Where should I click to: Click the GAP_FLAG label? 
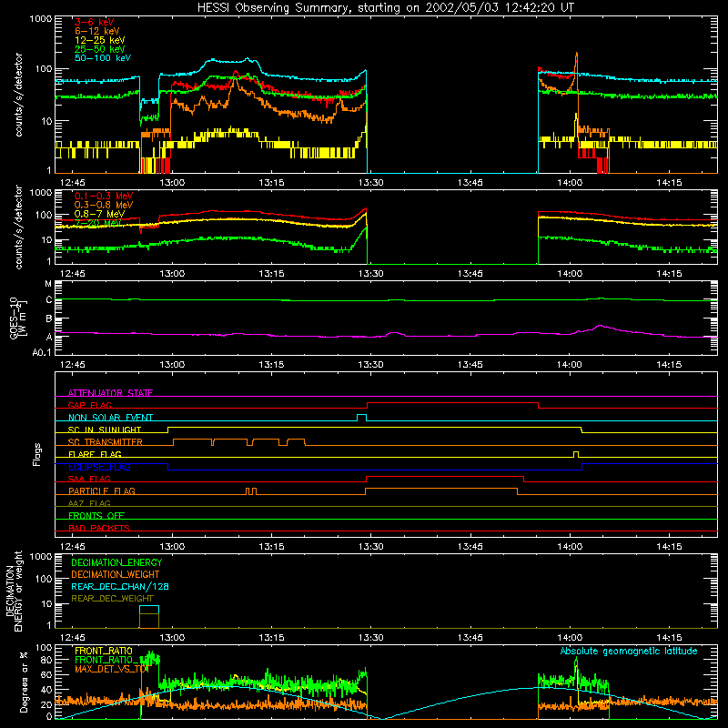point(89,405)
